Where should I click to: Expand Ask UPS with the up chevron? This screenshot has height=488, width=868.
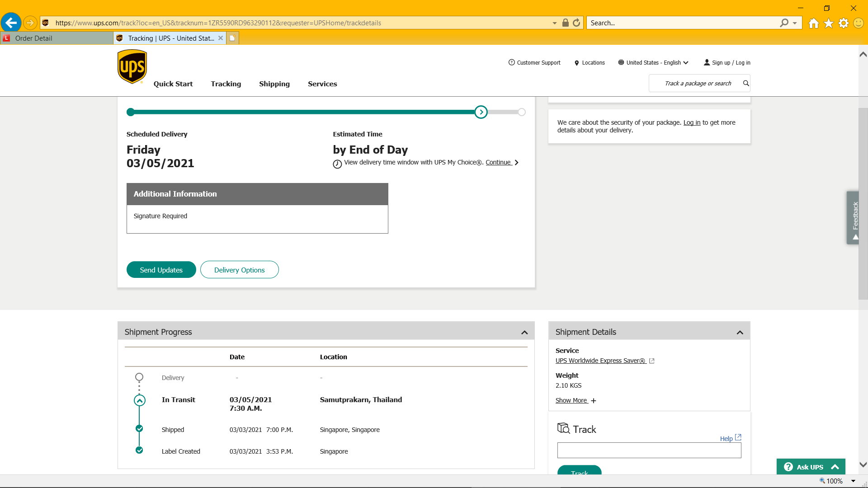coord(835,467)
